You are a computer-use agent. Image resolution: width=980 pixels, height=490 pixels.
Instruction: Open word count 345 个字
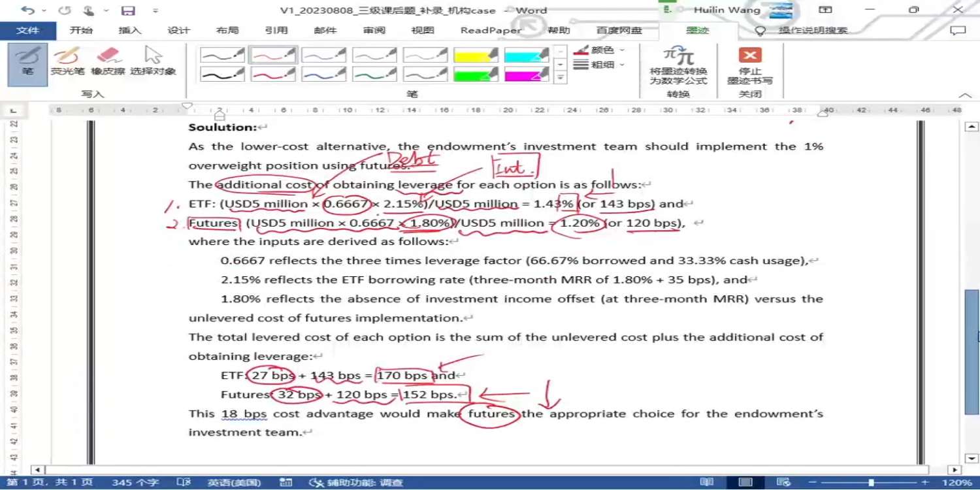[x=135, y=483]
